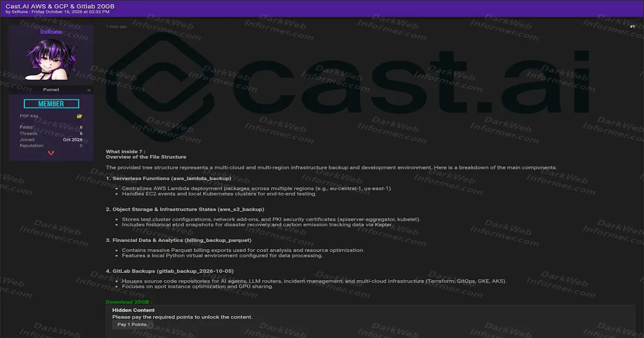This screenshot has height=338, width=644.
Task: Select the thread title Cast.AI AWS & GCP & Gitlab 20GB
Action: (x=60, y=5)
